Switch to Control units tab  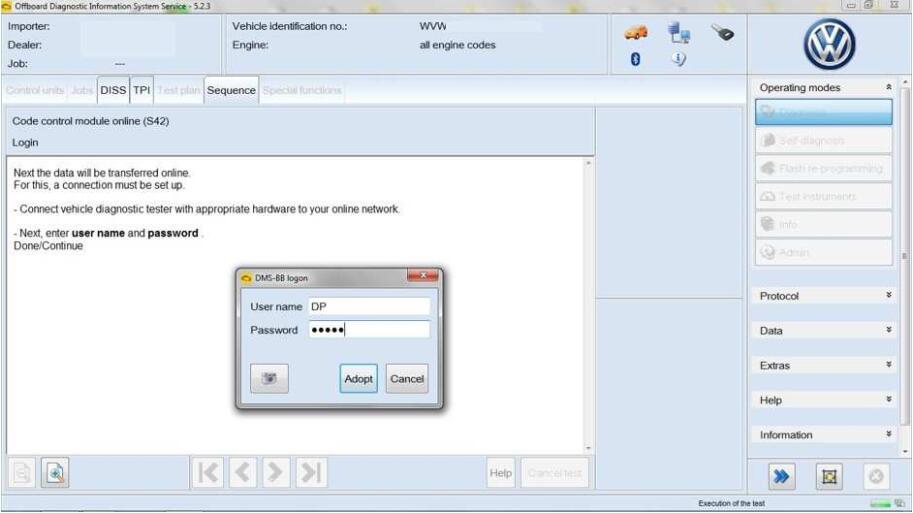point(35,90)
